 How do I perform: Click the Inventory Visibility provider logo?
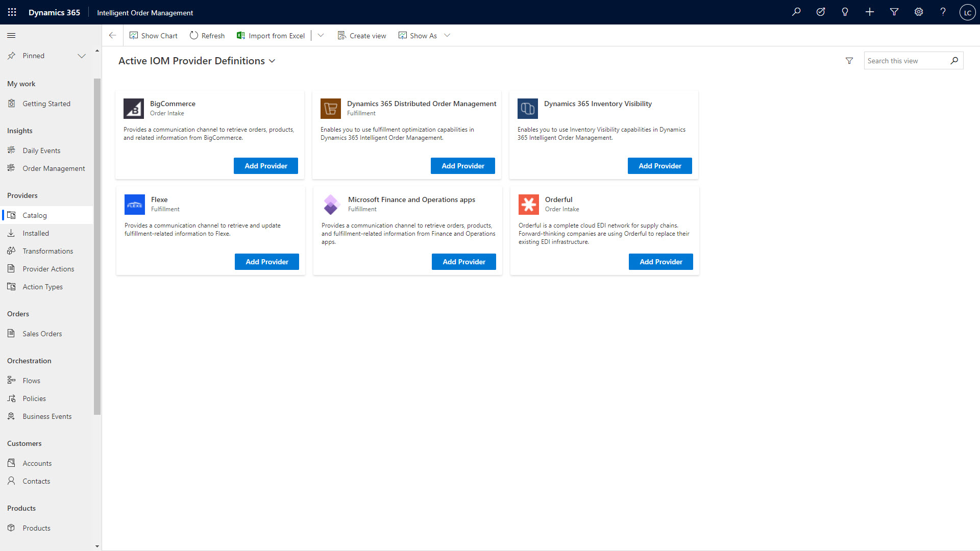pos(528,109)
